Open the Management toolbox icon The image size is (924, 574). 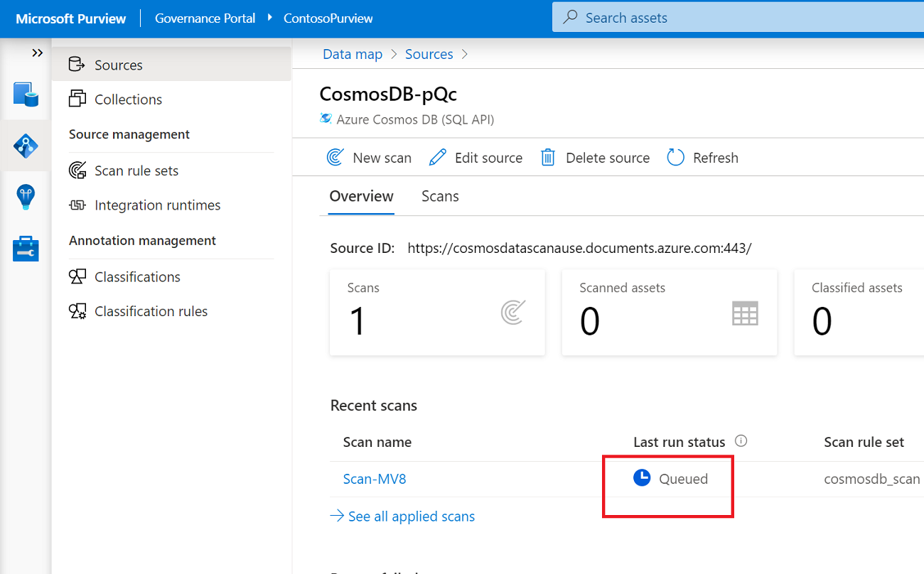point(26,249)
